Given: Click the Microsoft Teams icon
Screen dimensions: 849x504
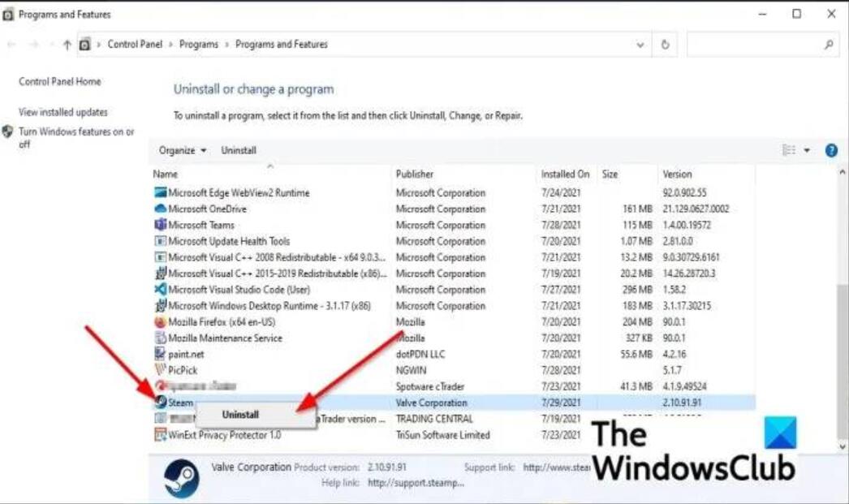Looking at the screenshot, I should click(160, 225).
